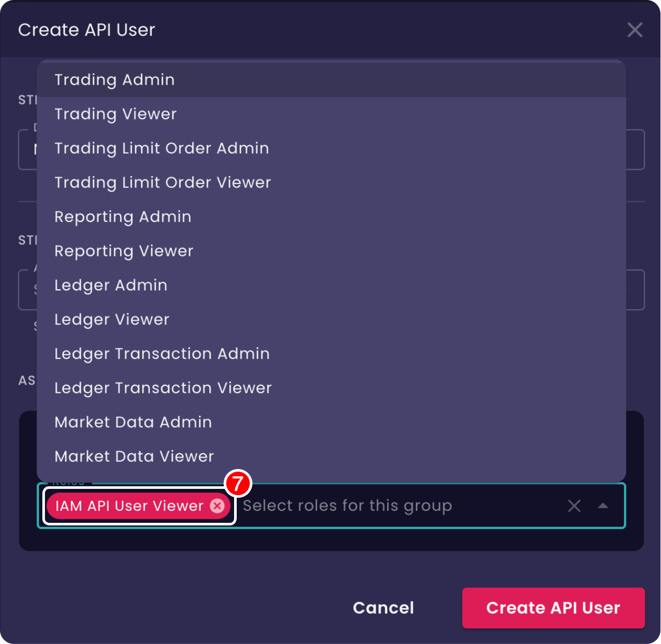Remove the IAM API User Viewer role chip
This screenshot has height=644, width=661.
coord(218,506)
